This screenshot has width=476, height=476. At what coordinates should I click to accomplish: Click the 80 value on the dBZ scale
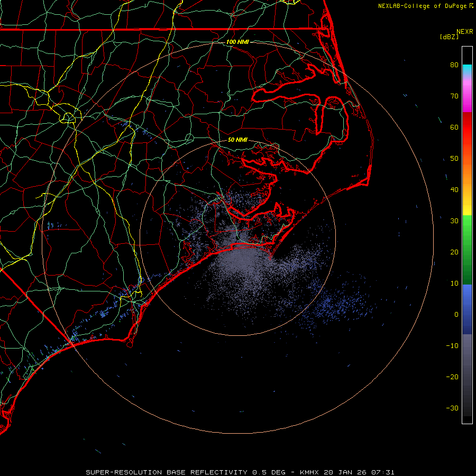click(x=454, y=65)
